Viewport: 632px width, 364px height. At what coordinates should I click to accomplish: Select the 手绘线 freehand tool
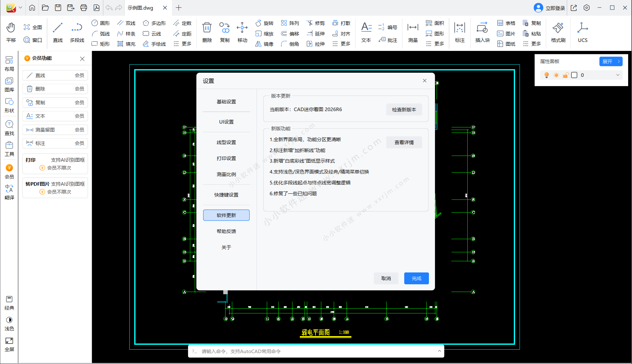click(154, 44)
